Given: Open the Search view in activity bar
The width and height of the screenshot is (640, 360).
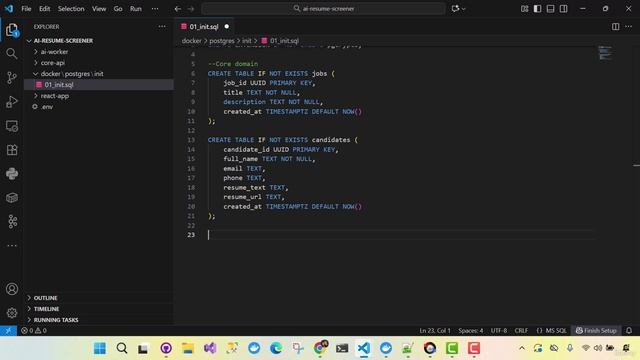Looking at the screenshot, I should pos(12,53).
